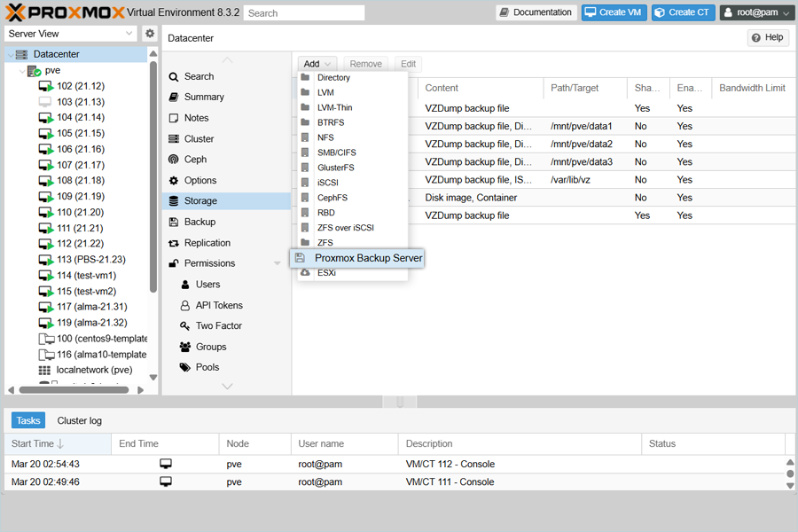Click the Backup floppy disk icon
This screenshot has height=532, width=798.
pos(174,222)
